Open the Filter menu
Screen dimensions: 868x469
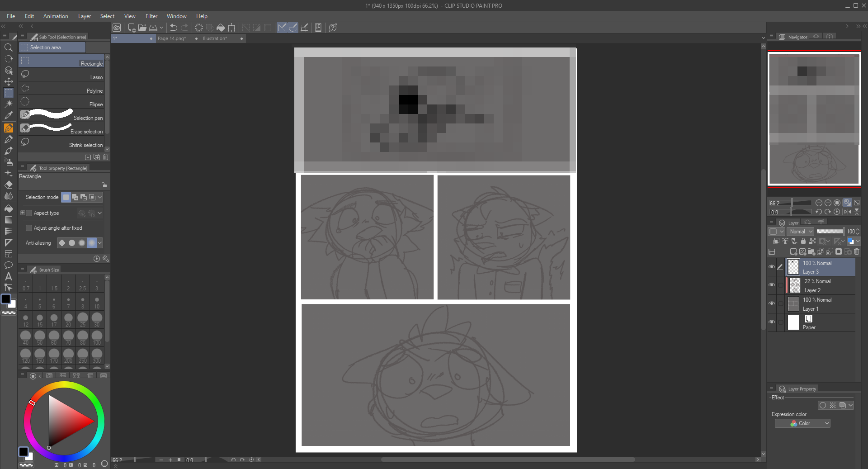coord(151,16)
